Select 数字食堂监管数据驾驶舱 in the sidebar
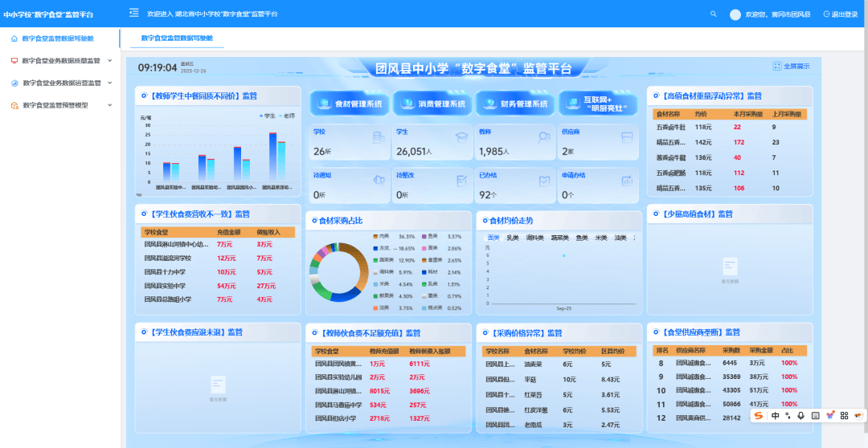 click(x=56, y=38)
